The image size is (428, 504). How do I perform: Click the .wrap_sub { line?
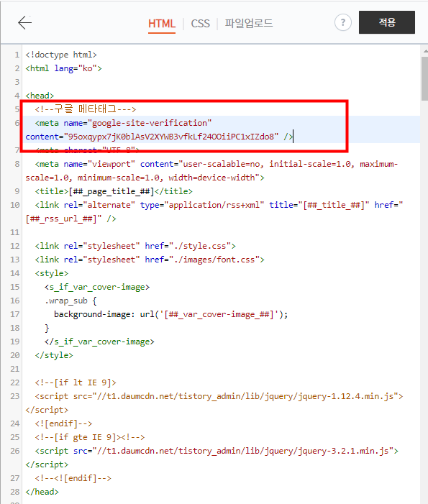pos(70,301)
